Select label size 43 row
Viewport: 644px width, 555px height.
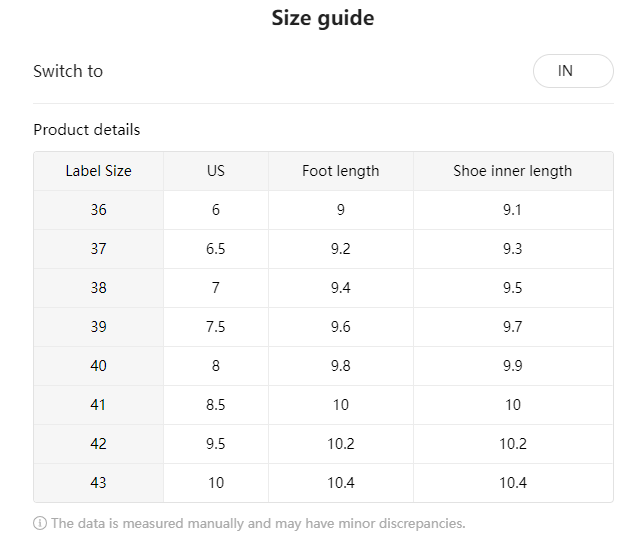tap(323, 483)
